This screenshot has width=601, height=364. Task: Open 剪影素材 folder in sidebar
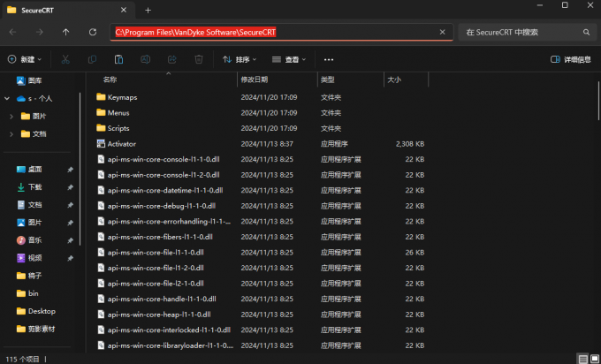pos(36,329)
